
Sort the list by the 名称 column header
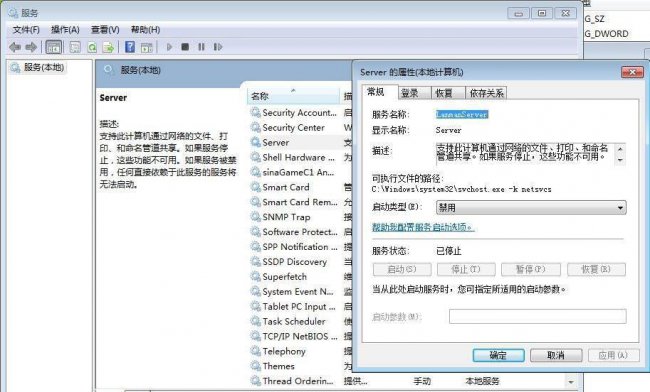point(293,96)
